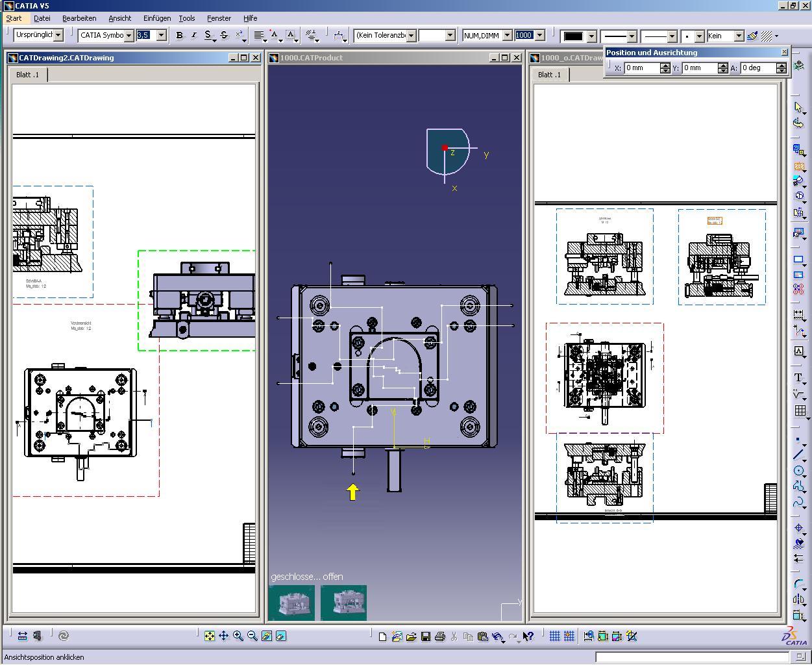The image size is (812, 665).
Task: Click the Zoom Out magnifier
Action: click(252, 636)
